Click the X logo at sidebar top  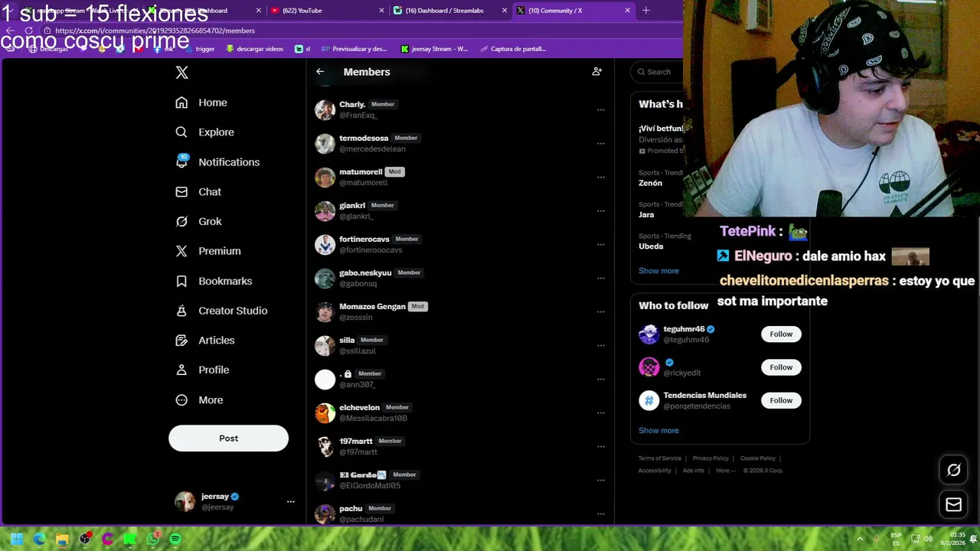[x=181, y=72]
